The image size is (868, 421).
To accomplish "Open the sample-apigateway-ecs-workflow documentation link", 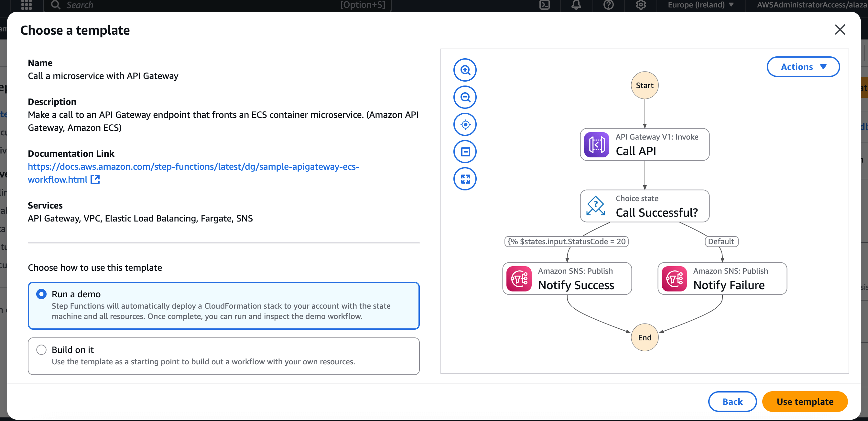I will click(x=193, y=167).
